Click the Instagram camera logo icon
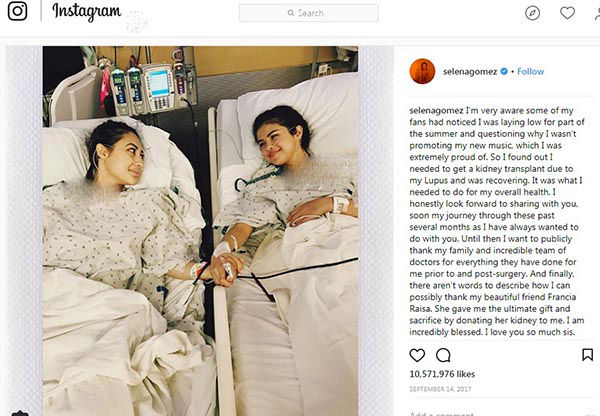The image size is (600, 416). click(x=18, y=11)
